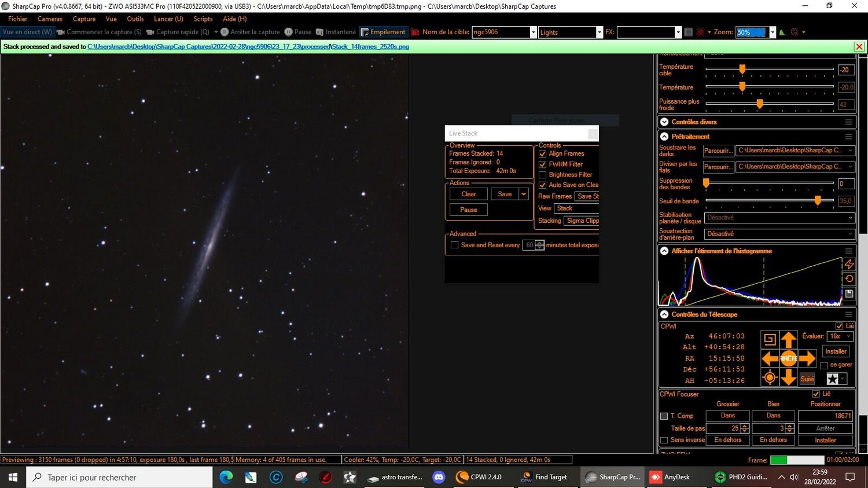Image resolution: width=868 pixels, height=488 pixels.
Task: Open the Outils menu
Action: (x=135, y=19)
